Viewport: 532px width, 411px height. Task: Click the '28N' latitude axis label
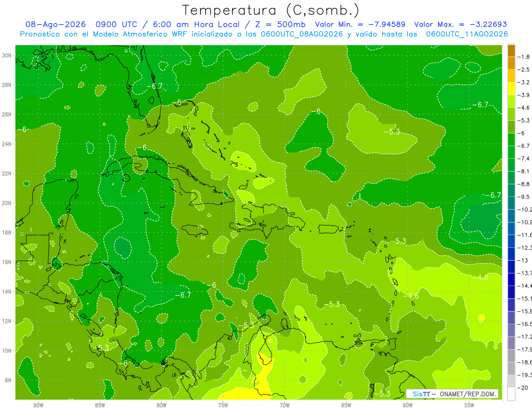pos(8,85)
